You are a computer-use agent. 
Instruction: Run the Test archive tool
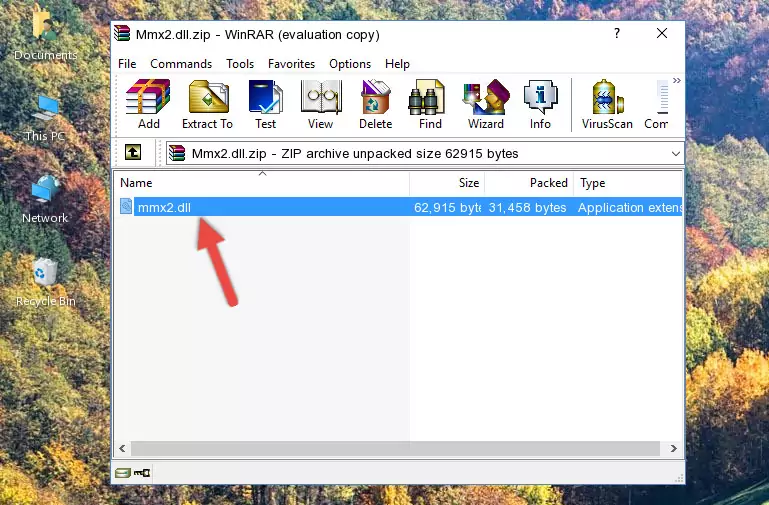[265, 104]
